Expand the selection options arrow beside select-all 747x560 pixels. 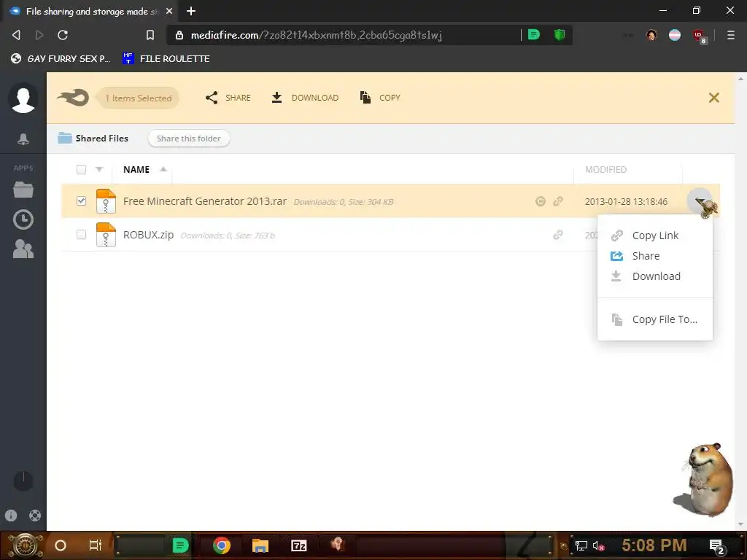(x=99, y=169)
